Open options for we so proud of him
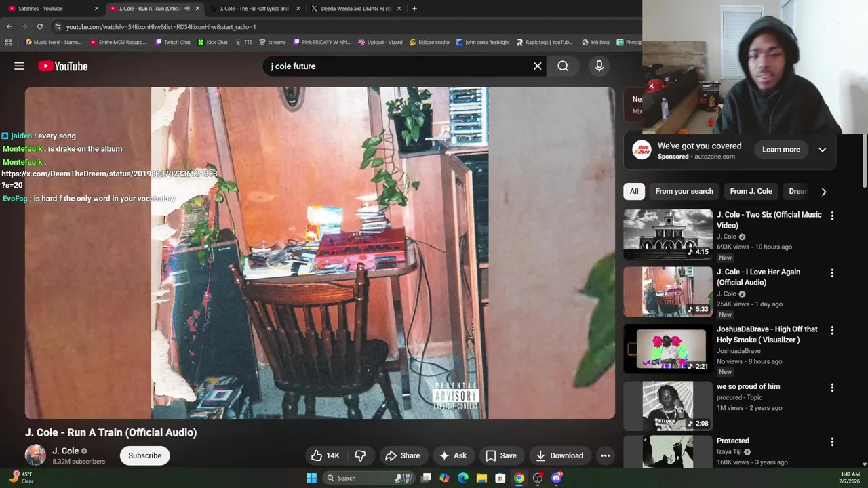The height and width of the screenshot is (488, 868). (x=832, y=388)
